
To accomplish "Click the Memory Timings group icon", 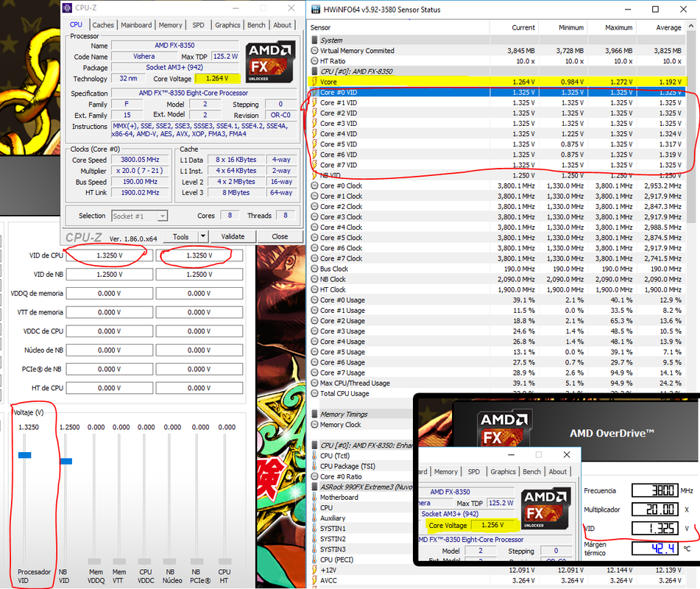I will (x=315, y=415).
